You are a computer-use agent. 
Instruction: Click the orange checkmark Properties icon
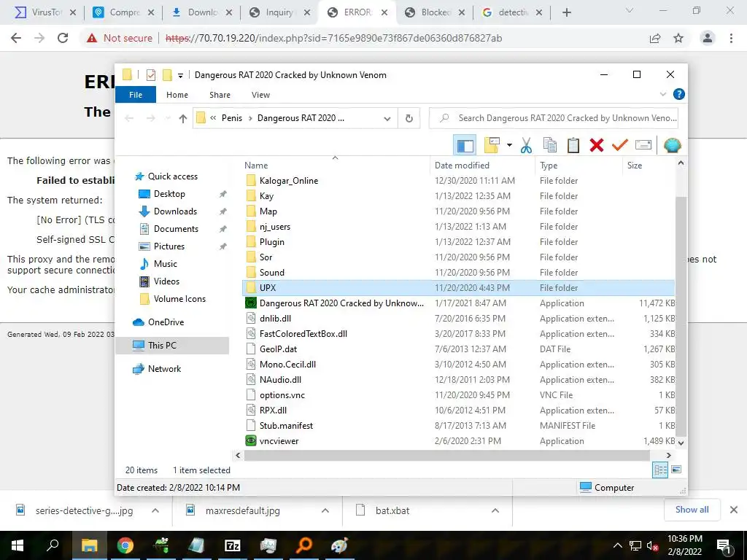click(620, 145)
